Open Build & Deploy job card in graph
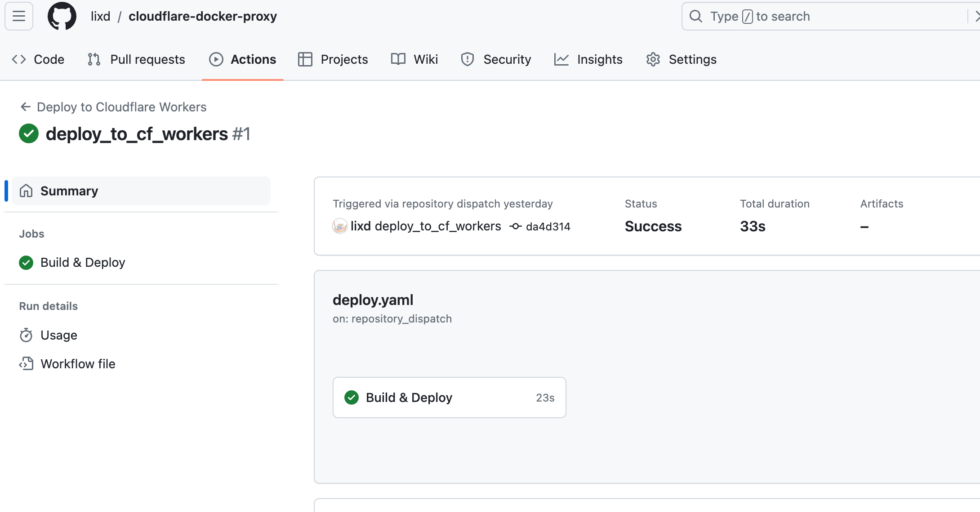 [x=449, y=397]
